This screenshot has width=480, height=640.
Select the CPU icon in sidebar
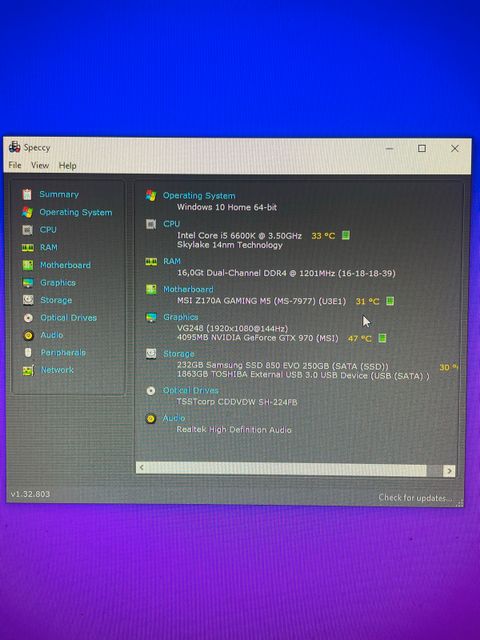point(27,230)
